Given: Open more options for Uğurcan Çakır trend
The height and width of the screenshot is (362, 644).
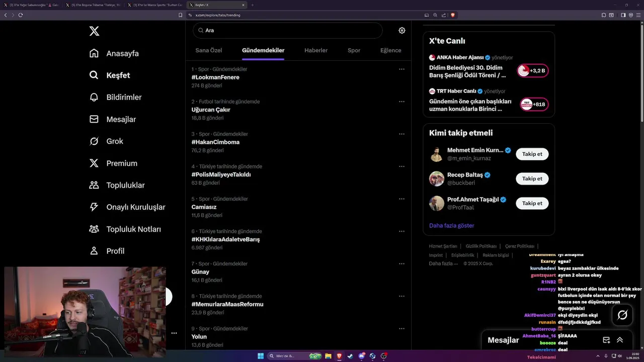Looking at the screenshot, I should click(x=401, y=102).
